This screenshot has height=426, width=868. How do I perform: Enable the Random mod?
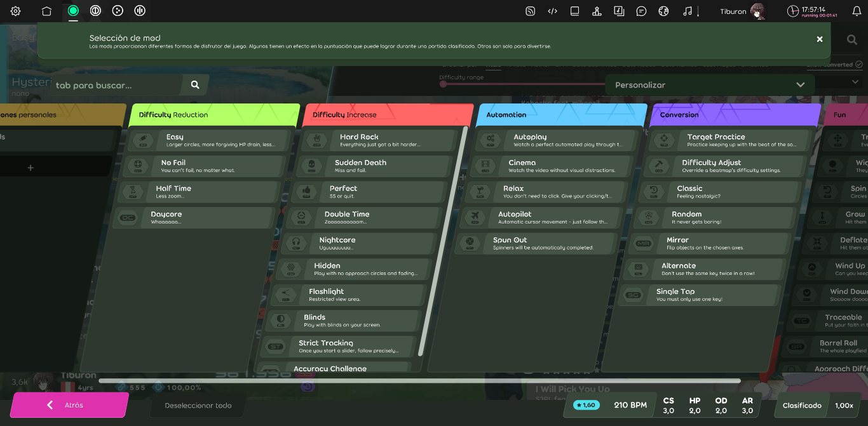tap(716, 218)
